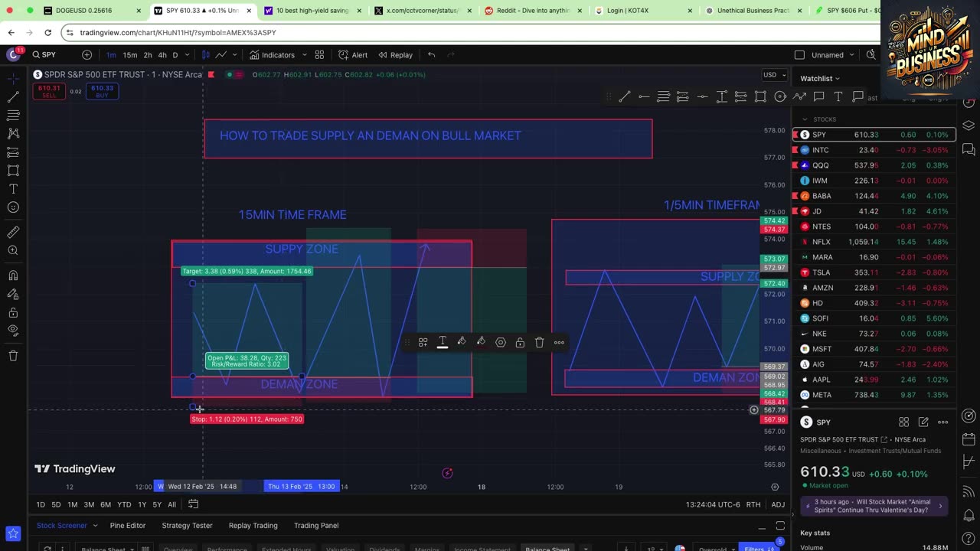The width and height of the screenshot is (980, 551).
Task: Toggle ADJ adjustment setting
Action: 778,504
